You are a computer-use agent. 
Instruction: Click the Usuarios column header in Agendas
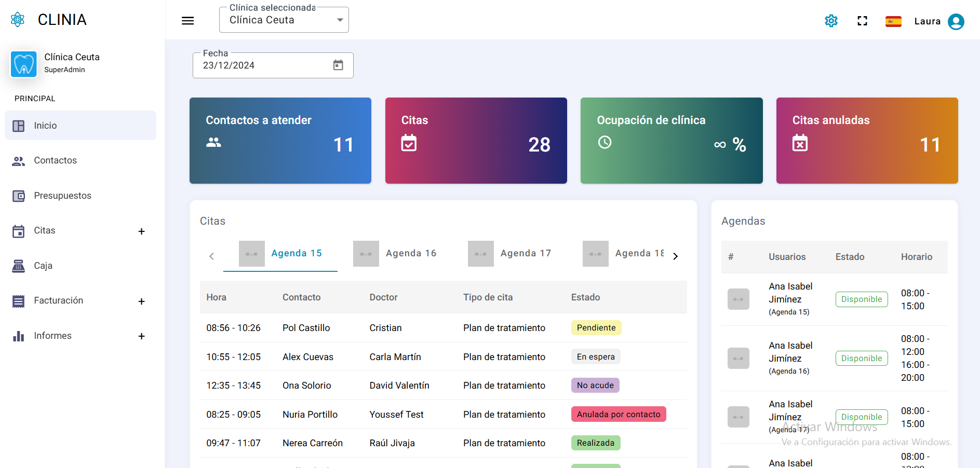click(787, 257)
